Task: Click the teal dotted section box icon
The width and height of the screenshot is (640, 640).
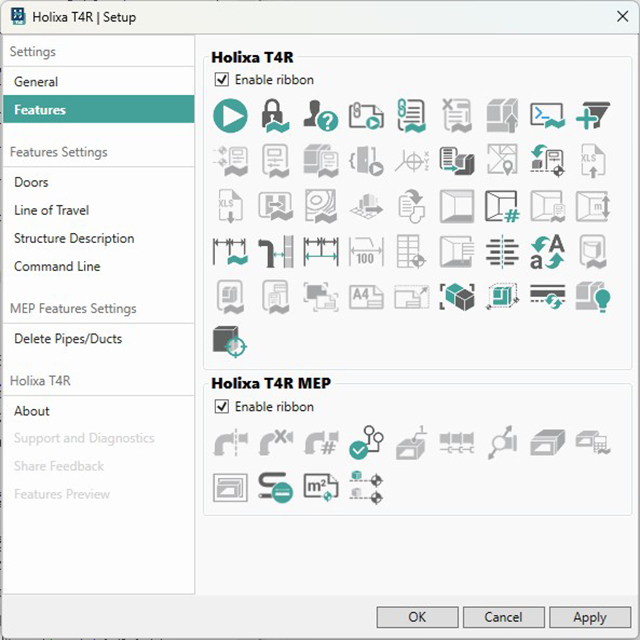Action: coord(502,297)
